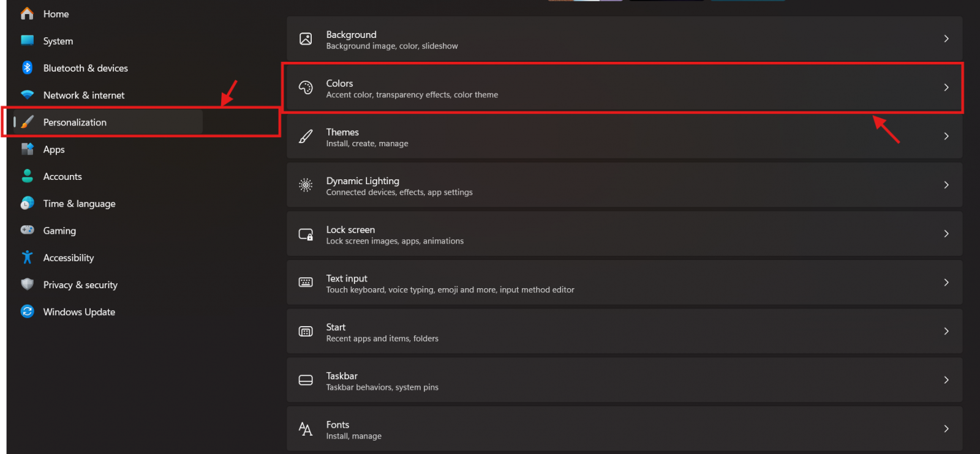Screen dimensions: 980x454
Task: Open the System category
Action: (58, 41)
